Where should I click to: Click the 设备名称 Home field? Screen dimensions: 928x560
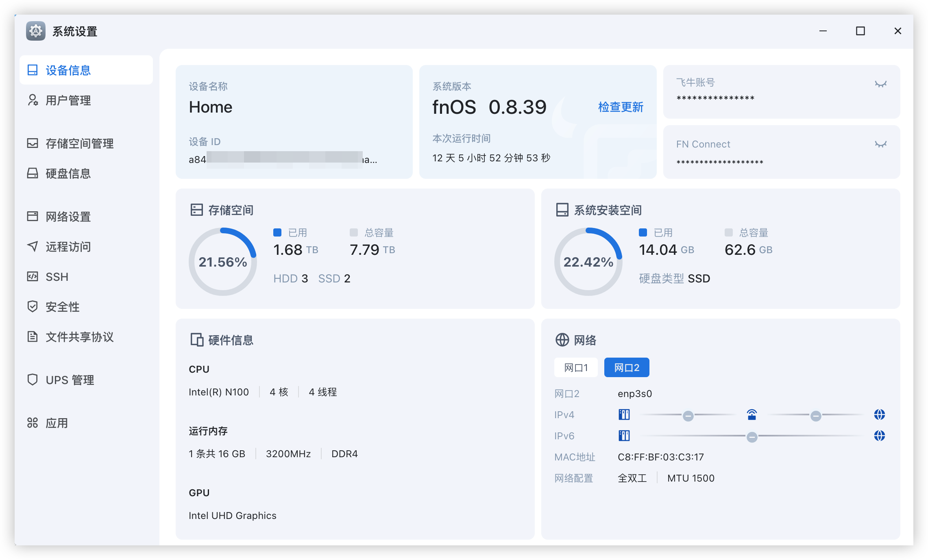point(211,107)
